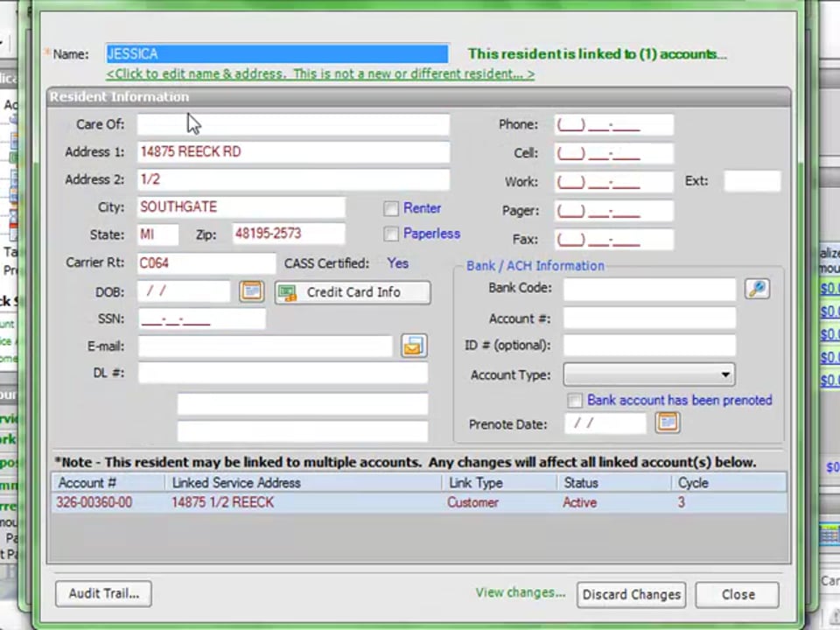
Task: Click into the Care Of field
Action: [x=293, y=124]
